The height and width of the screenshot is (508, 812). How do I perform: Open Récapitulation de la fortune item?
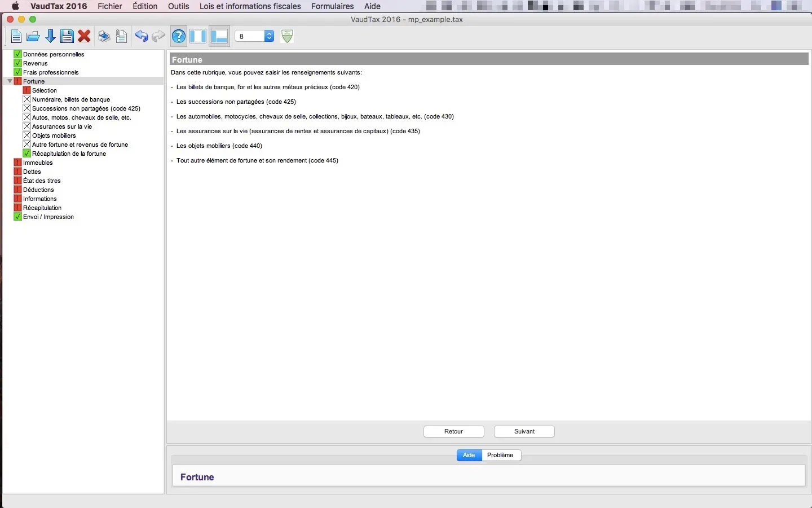pos(69,154)
